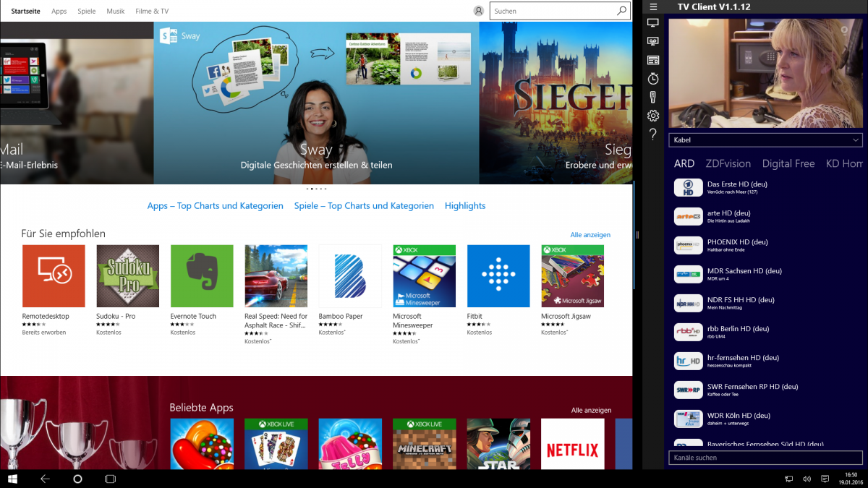Open the Candy Crush Saga tile

(x=202, y=444)
